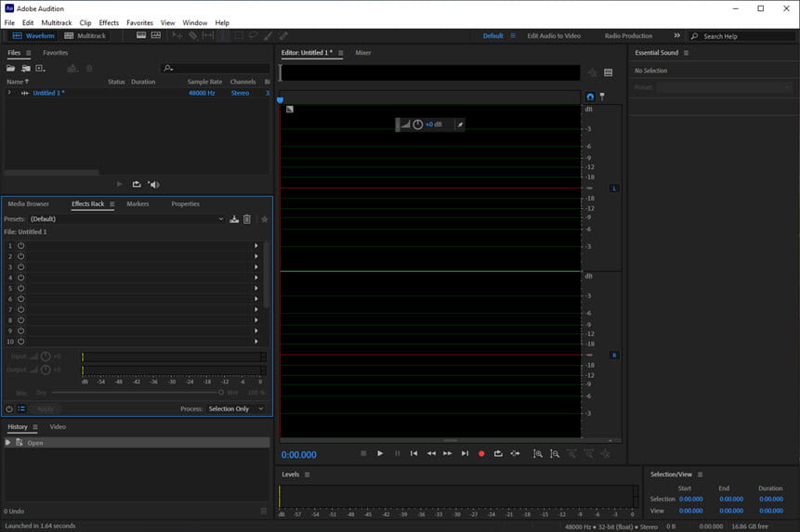Toggle power for effect slot 2
Viewport: 800px width, 532px height.
click(x=21, y=256)
